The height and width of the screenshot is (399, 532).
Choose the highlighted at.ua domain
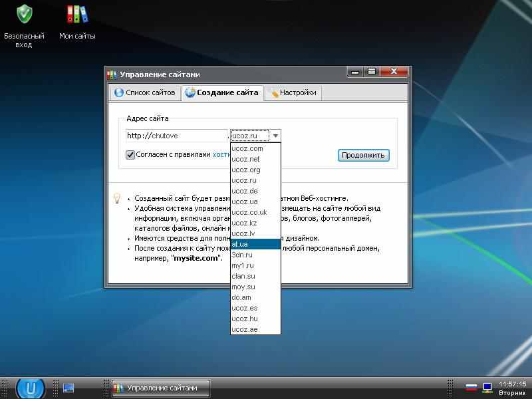point(255,244)
